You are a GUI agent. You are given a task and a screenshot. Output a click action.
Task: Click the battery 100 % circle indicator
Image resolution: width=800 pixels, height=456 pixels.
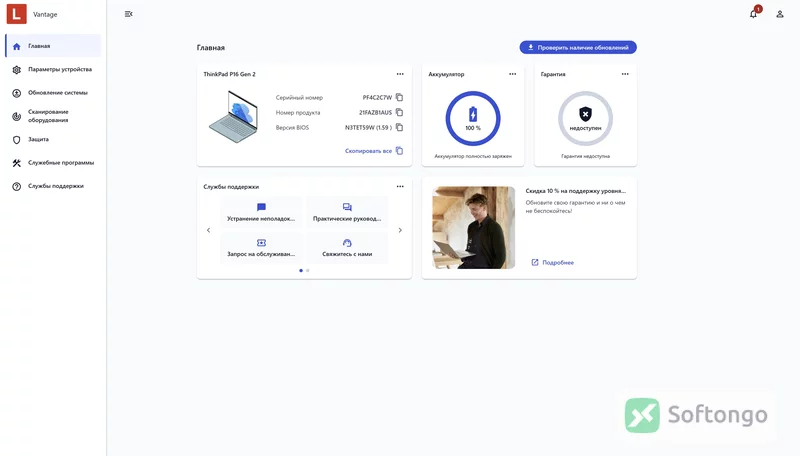click(473, 118)
